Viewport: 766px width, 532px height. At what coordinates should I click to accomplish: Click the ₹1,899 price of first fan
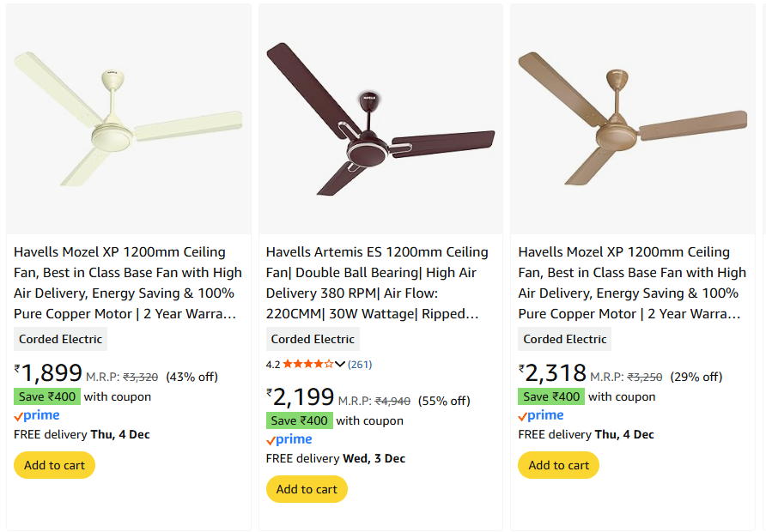coord(48,372)
